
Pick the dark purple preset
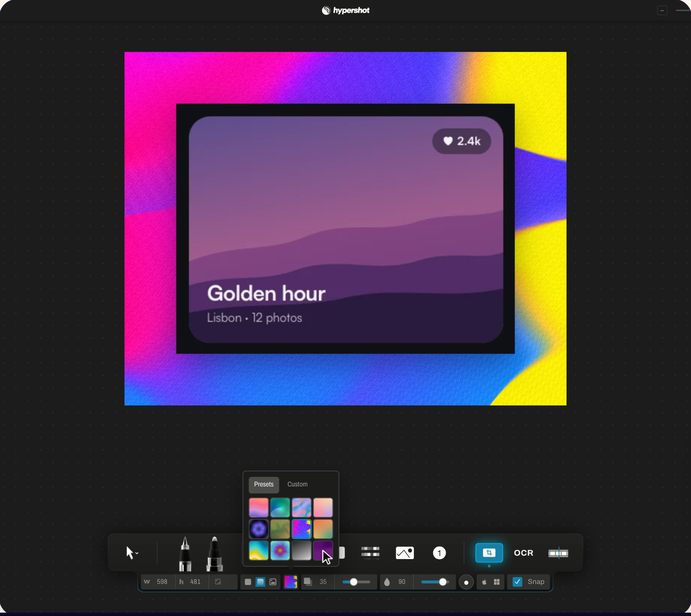[323, 551]
